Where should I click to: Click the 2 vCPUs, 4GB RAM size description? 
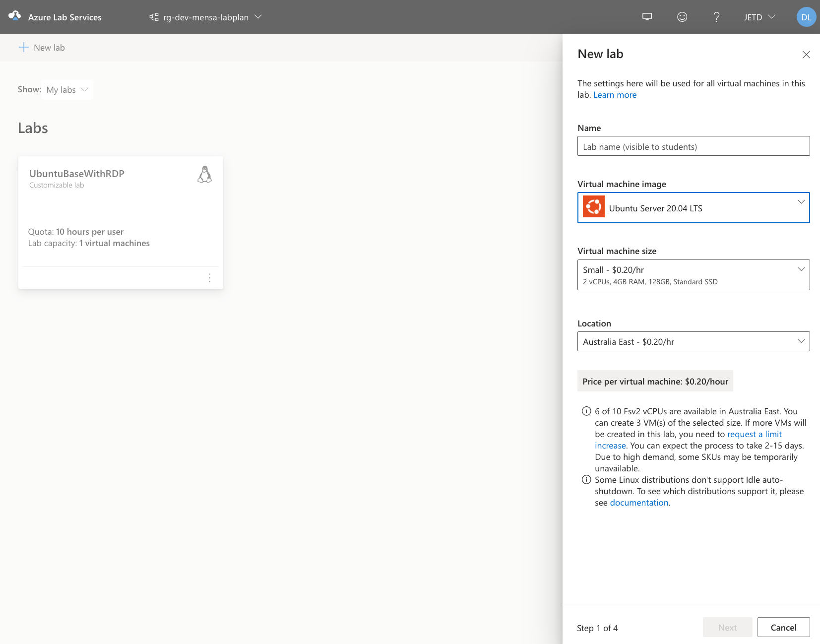click(650, 282)
